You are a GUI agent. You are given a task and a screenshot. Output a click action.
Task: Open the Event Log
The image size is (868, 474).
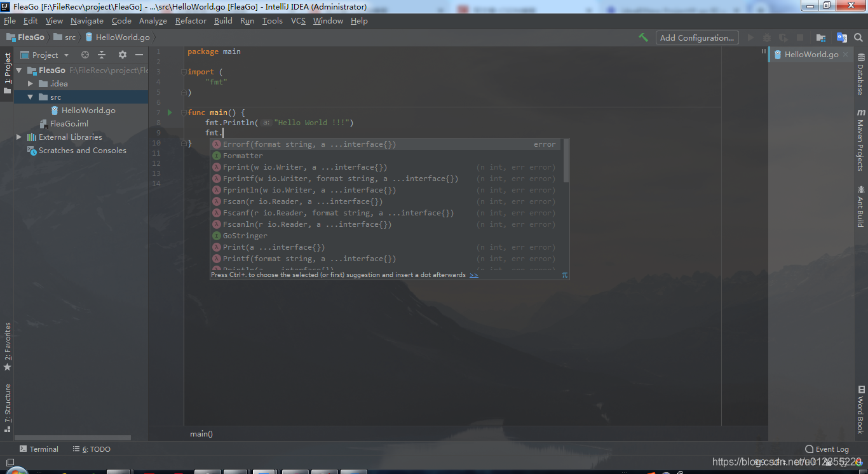[827, 449]
